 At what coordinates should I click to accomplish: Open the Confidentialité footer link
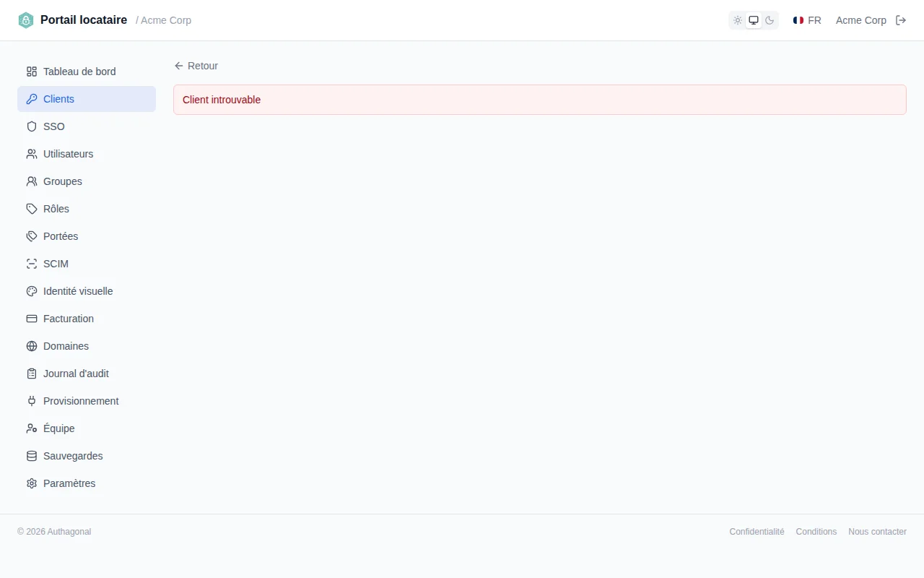click(x=757, y=532)
